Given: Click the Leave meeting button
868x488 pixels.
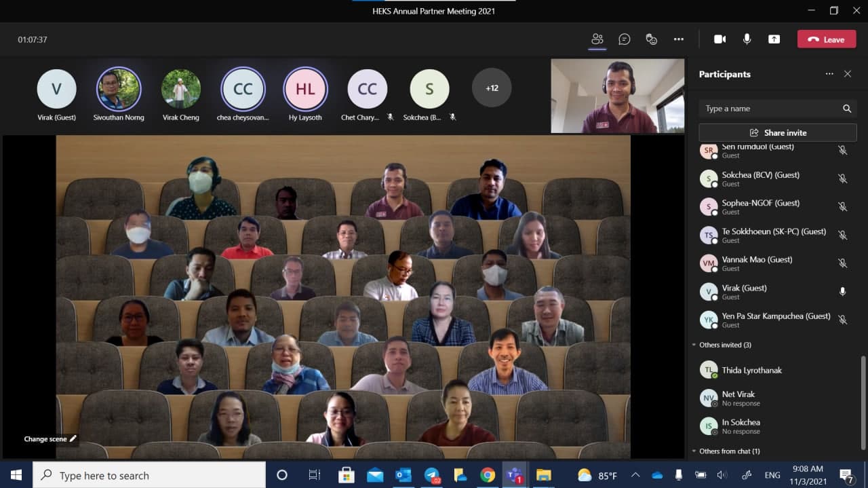Looking at the screenshot, I should [826, 39].
